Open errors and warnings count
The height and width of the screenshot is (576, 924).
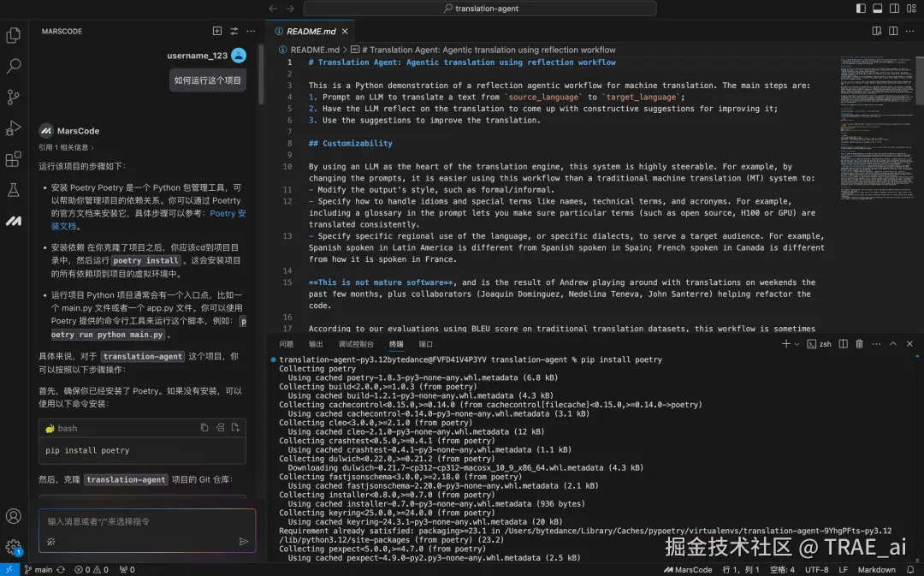pos(92,569)
